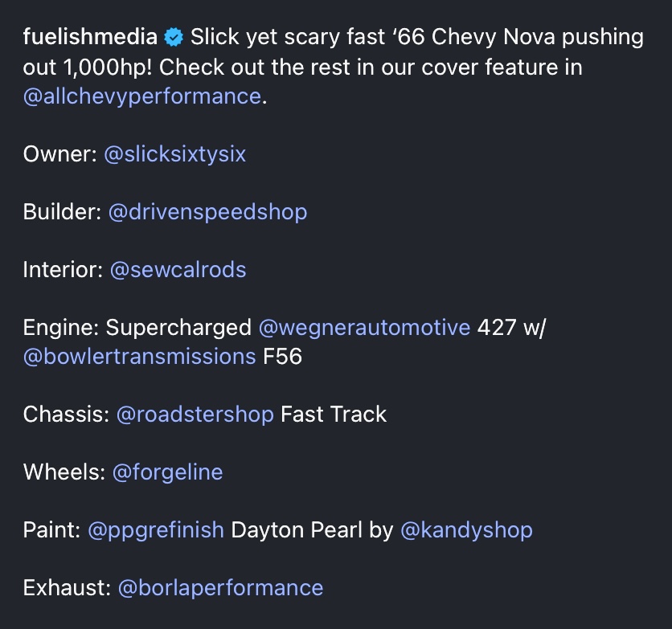Open the @borlaperformance exhaust mention
This screenshot has height=629, width=672.
[x=220, y=588]
